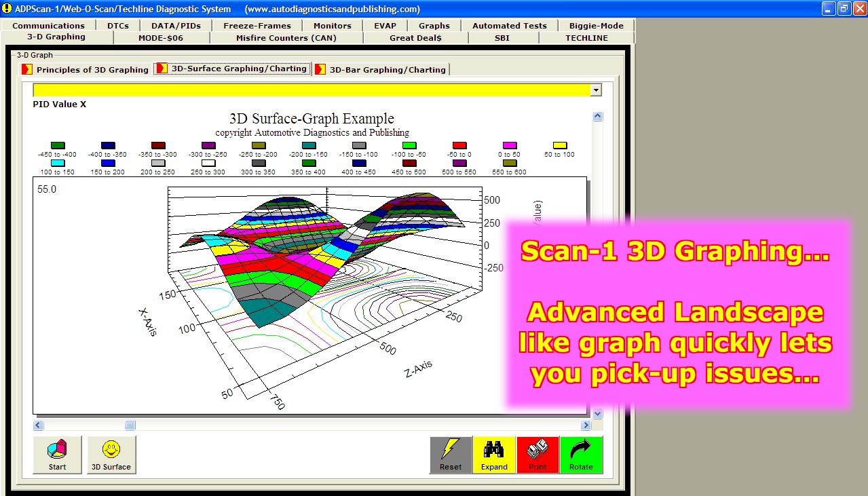Viewport: 868px width, 496px height.
Task: Click the horizontal scrollbar thumb
Action: coord(130,425)
